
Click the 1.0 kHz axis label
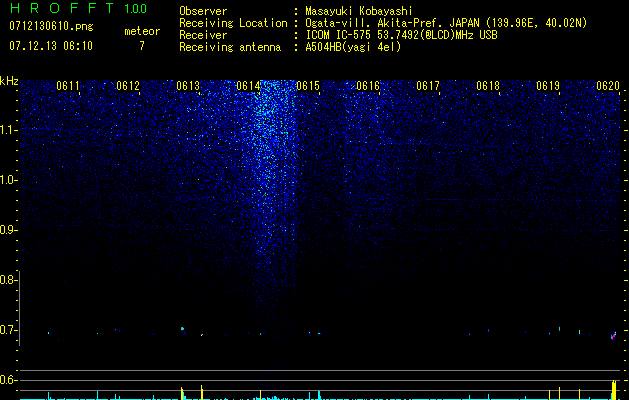point(7,180)
